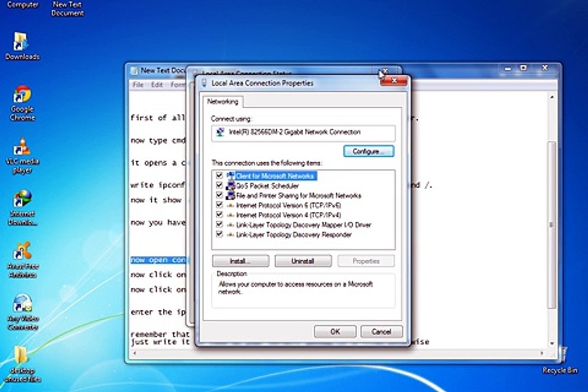
Task: Select the Computer desktop icon
Action: tap(22, 5)
